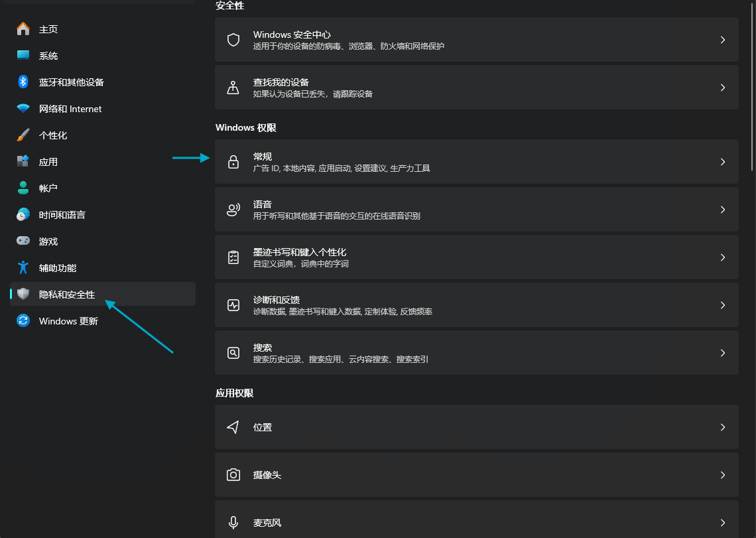Image resolution: width=756 pixels, height=538 pixels.
Task: Click the sync icon beside Windows 更新
Action: click(x=23, y=320)
